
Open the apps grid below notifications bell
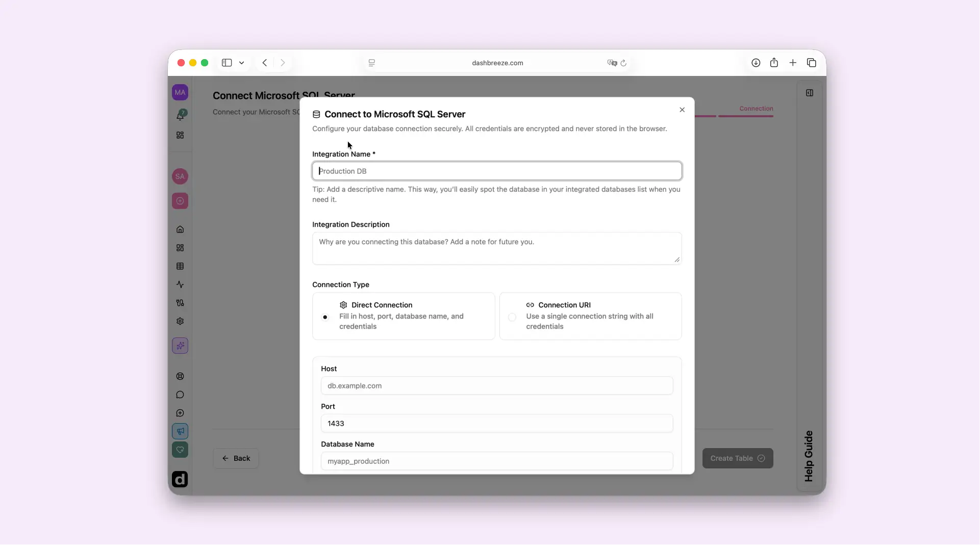click(x=180, y=135)
